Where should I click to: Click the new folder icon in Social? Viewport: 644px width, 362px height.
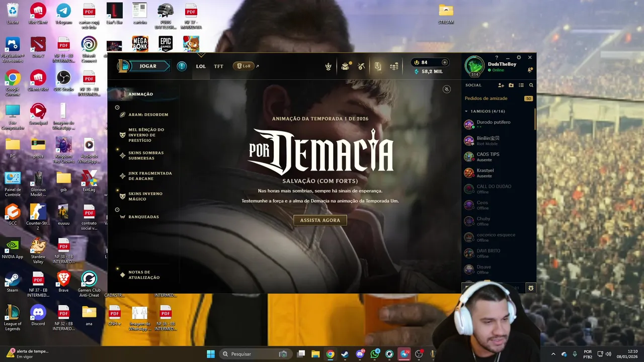coord(511,85)
